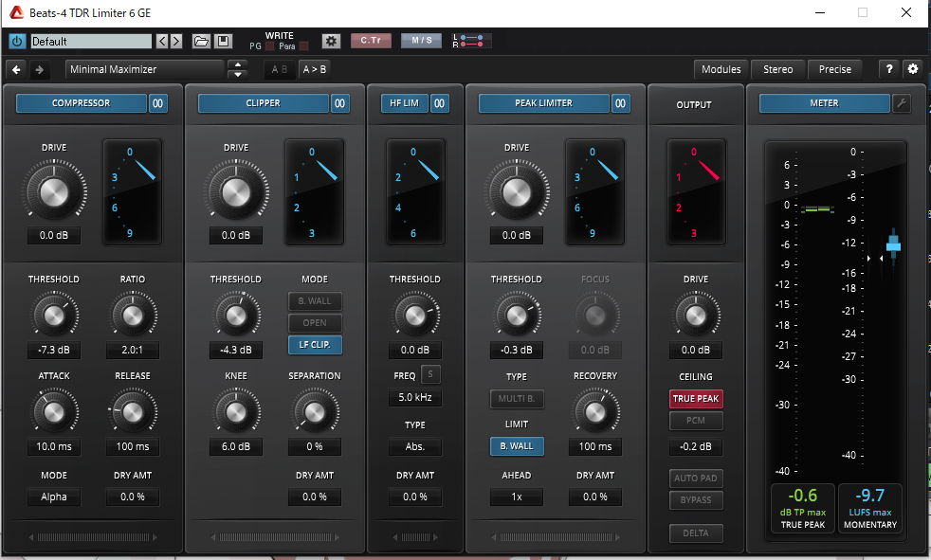Screen dimensions: 931x560
Task: Open the HF limiter TYPE Abs. dropdown
Action: coord(415,446)
